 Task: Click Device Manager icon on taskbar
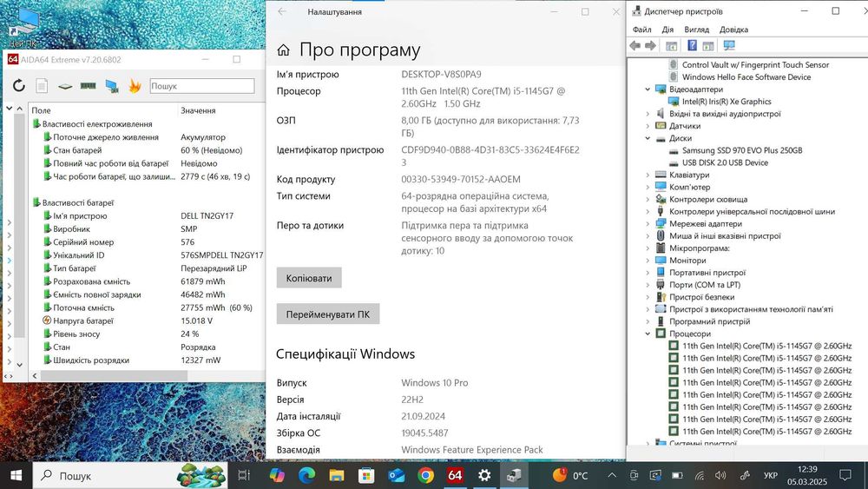tap(514, 475)
